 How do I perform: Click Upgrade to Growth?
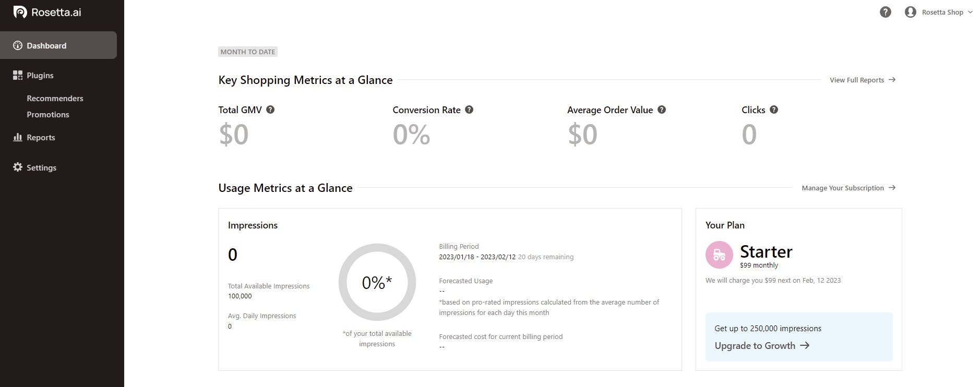pyautogui.click(x=755, y=345)
